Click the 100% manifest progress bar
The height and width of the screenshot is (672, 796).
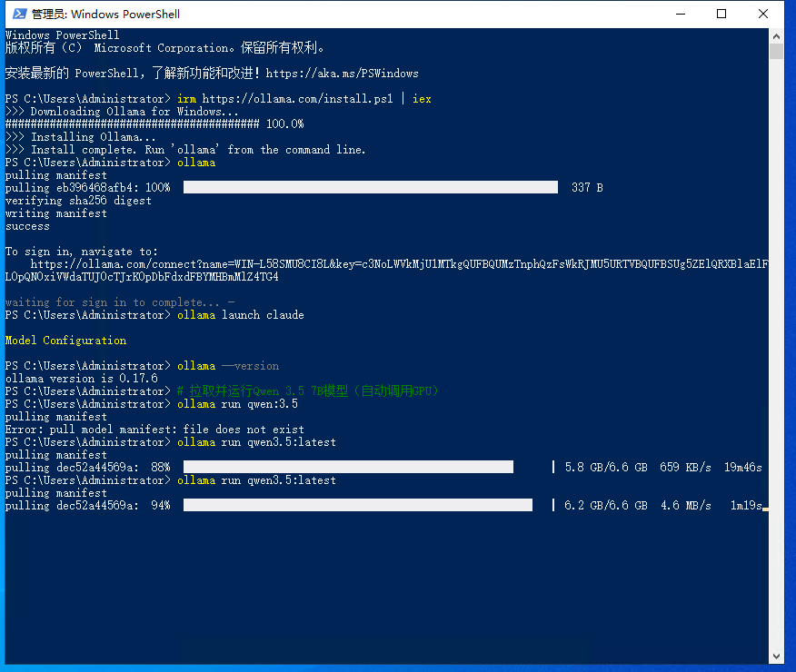pyautogui.click(x=370, y=187)
